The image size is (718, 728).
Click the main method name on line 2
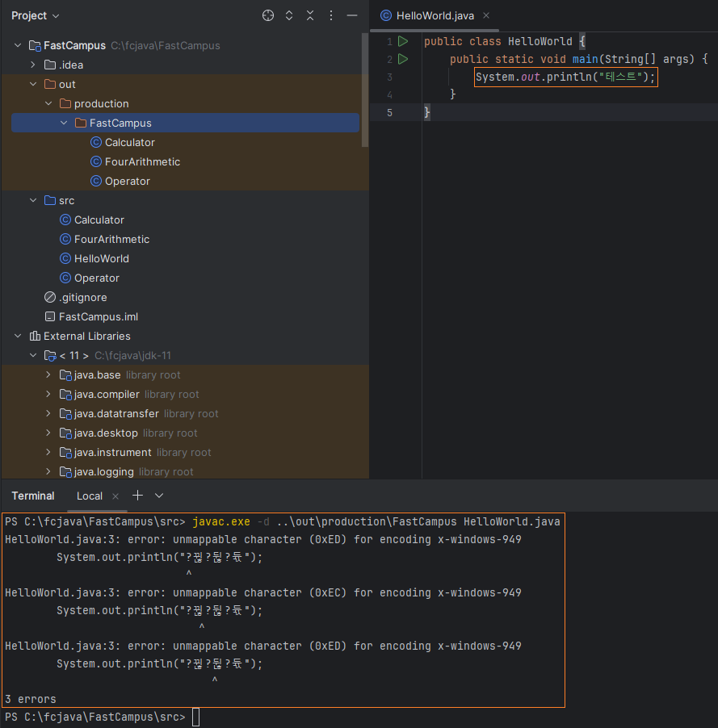[x=585, y=59]
